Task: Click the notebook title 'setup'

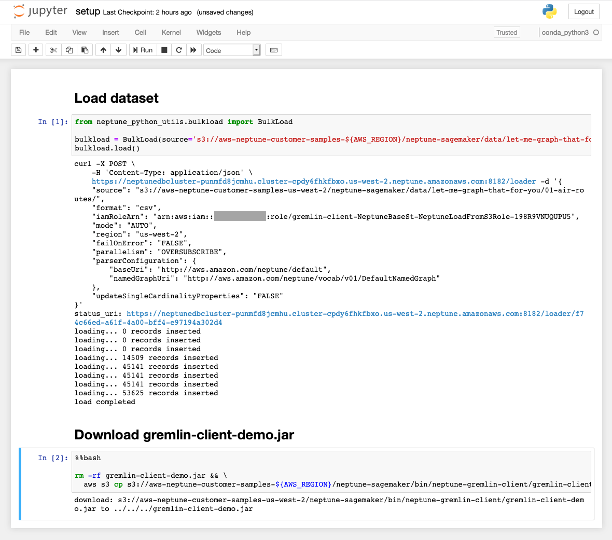Action: click(88, 11)
